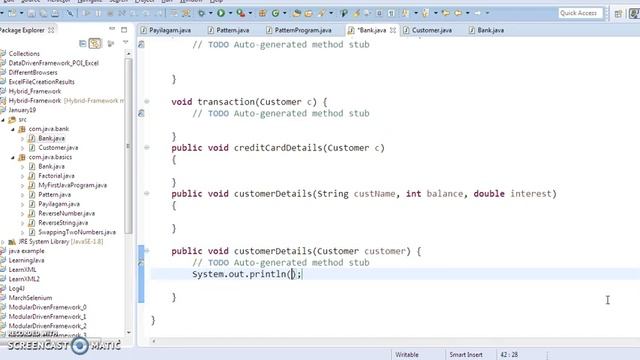Click the Open Task folder icon
This screenshot has width=640, height=360.
coord(309,13)
